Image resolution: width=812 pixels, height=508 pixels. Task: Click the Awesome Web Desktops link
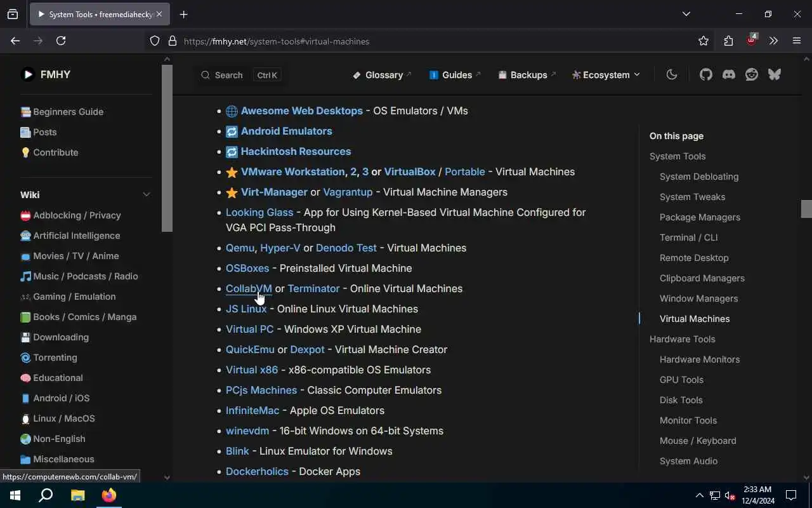pyautogui.click(x=302, y=110)
